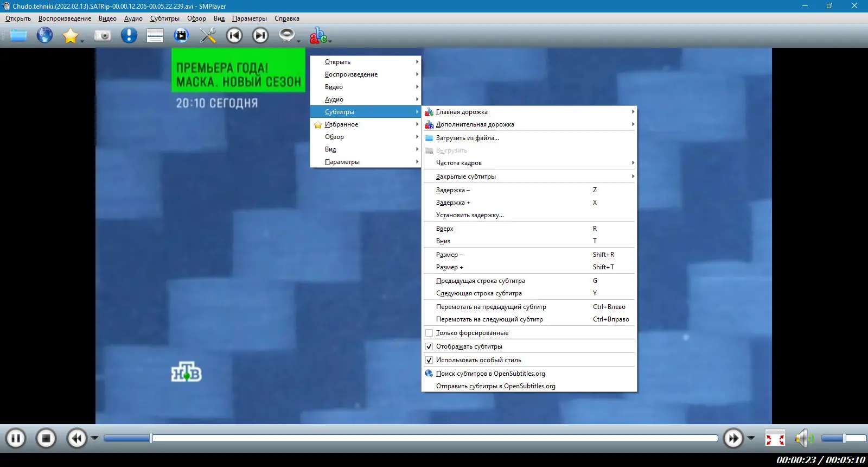Mute audio with the speaker icon
868x467 pixels.
click(x=804, y=438)
